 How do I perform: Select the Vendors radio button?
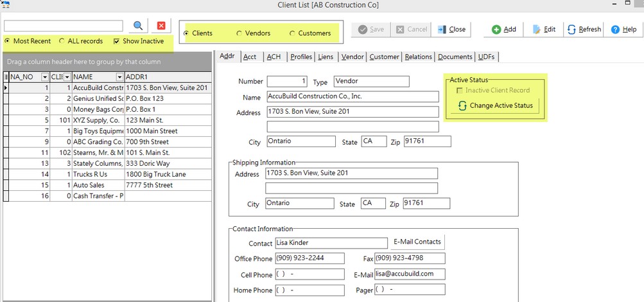tap(254, 33)
